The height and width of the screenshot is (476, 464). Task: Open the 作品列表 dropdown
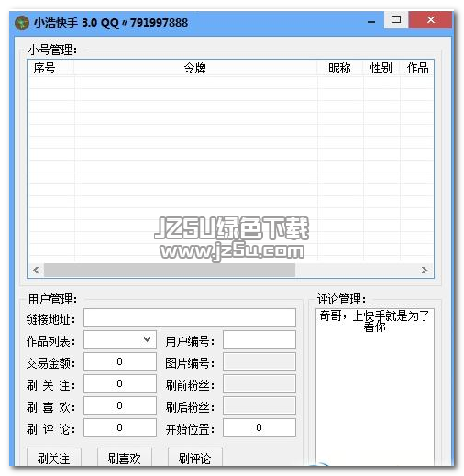tap(120, 339)
